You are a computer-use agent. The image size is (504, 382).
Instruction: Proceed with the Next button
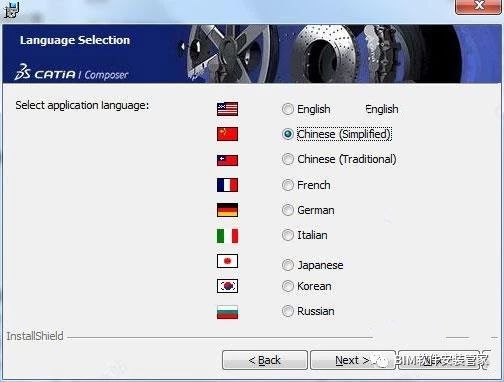(353, 360)
